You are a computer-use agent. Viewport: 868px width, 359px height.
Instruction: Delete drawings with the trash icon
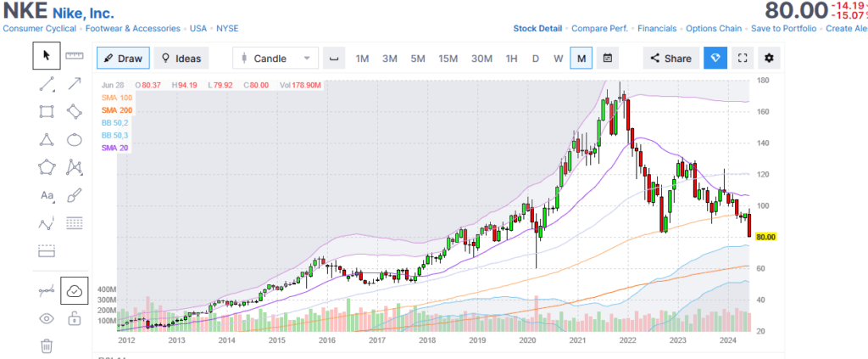pyautogui.click(x=47, y=346)
